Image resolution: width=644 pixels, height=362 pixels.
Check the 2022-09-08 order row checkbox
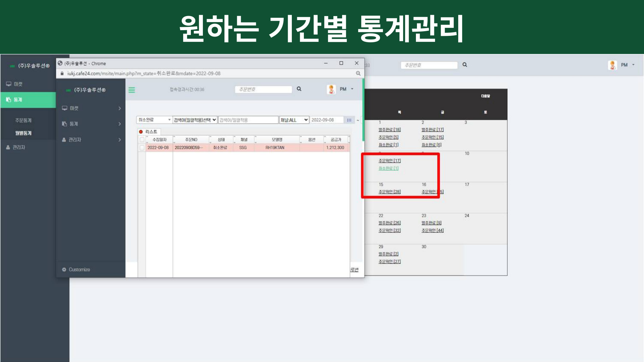click(x=142, y=147)
